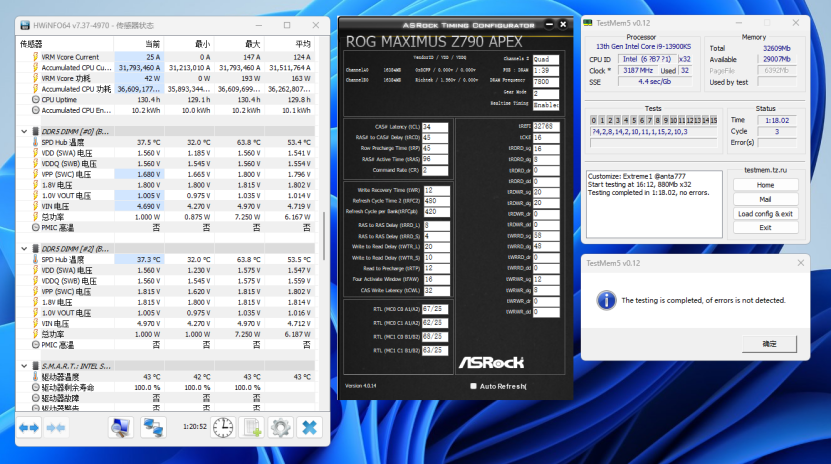Screen dimensions: 831x464
Task: Click the HWiNFO64 title bar app icon
Action: (25, 25)
